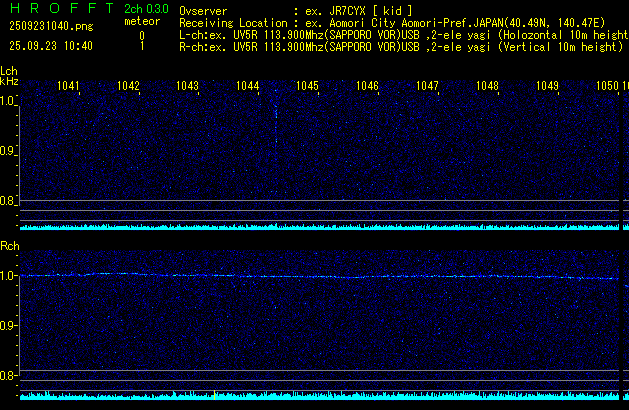
Task: Click the 1041 time marker
Action: pos(69,86)
